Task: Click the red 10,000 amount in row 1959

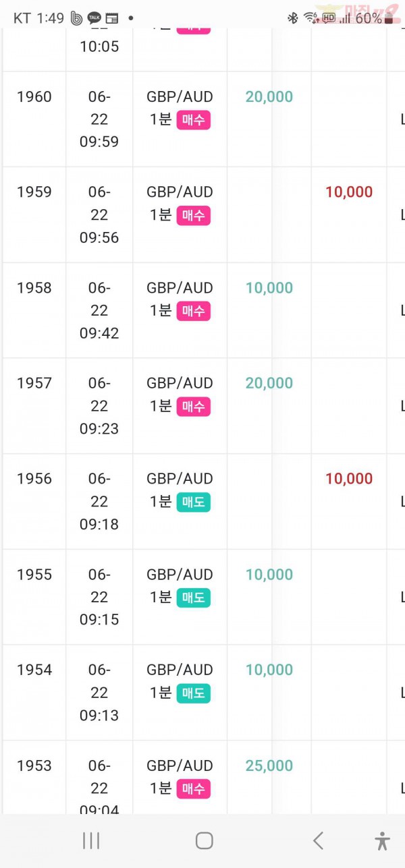Action: pos(349,192)
